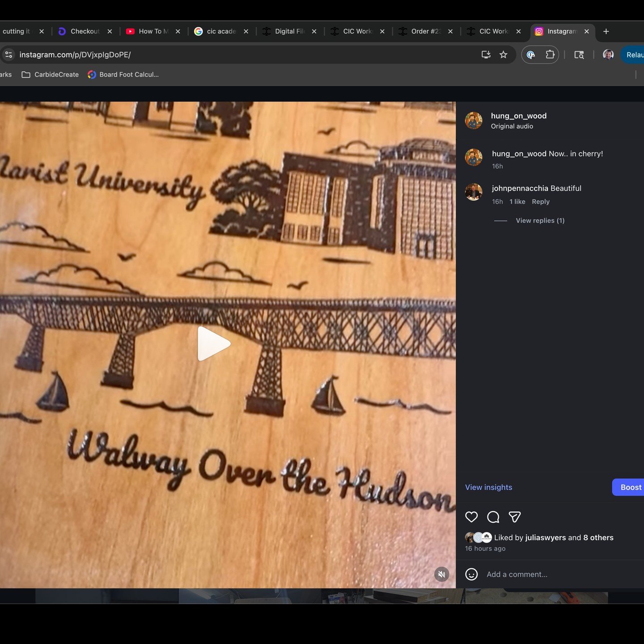
Task: View the 8 others who liked
Action: (x=598, y=538)
